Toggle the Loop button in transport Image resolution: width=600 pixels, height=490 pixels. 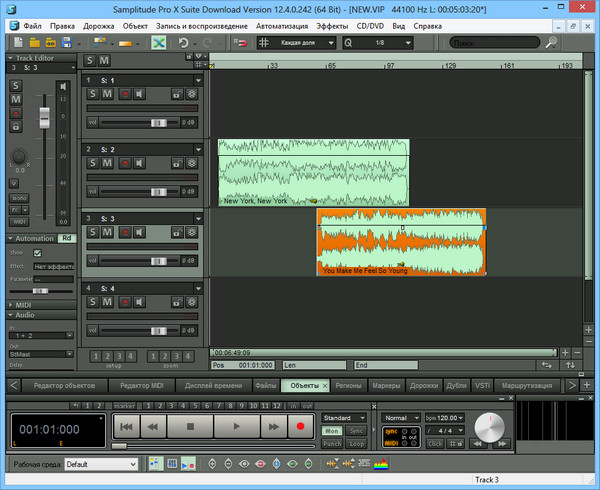[356, 442]
